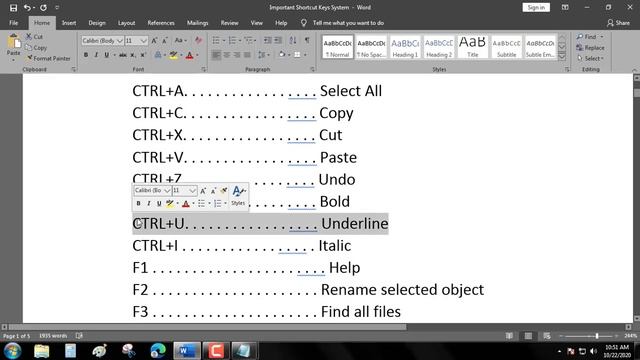Switch to the Layout tab

tap(126, 23)
